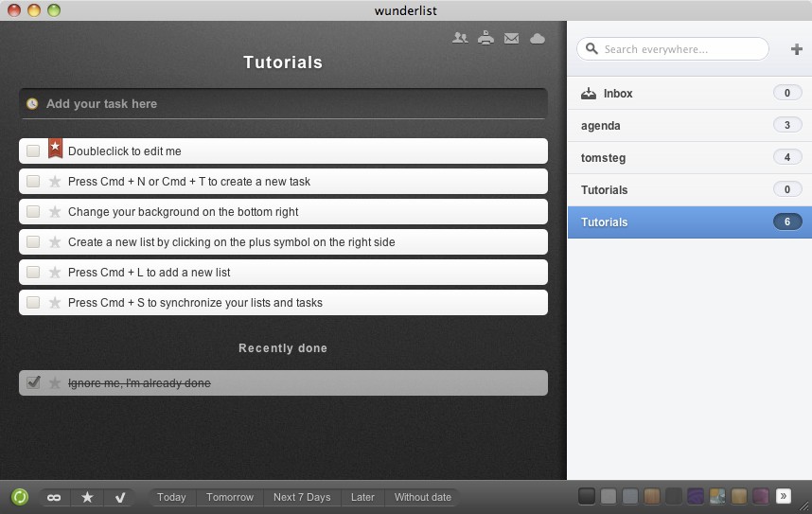Star the 'Press Cmd + L' task
The image size is (812, 514).
point(55,273)
